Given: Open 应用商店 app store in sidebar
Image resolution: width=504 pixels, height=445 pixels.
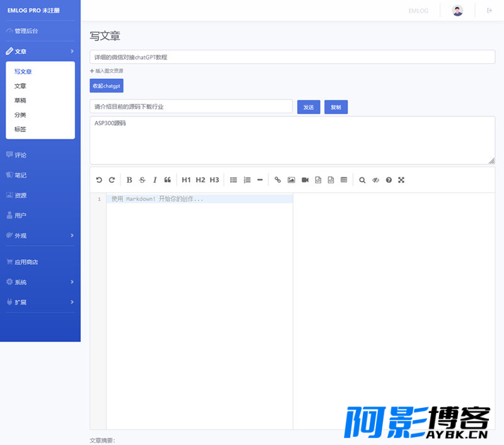Looking at the screenshot, I should (22, 262).
